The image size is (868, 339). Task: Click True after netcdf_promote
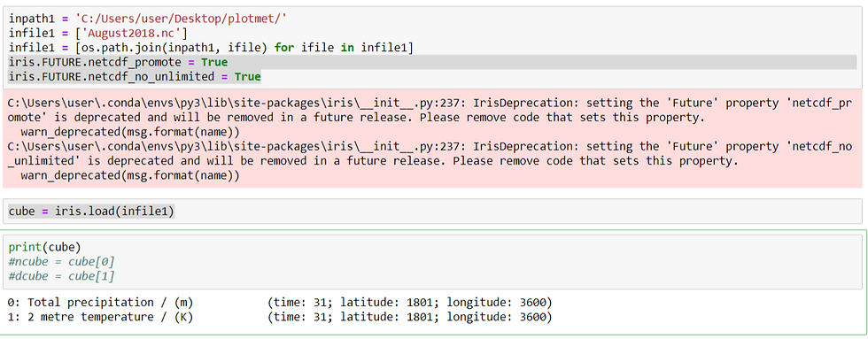tap(214, 62)
